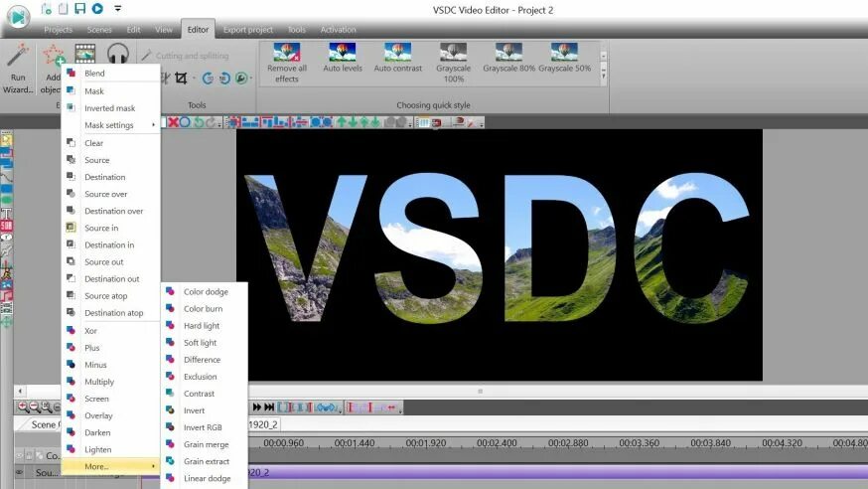Viewport: 868px width, 489px height.
Task: Apply Grayscale 100% quick style
Action: tap(454, 63)
